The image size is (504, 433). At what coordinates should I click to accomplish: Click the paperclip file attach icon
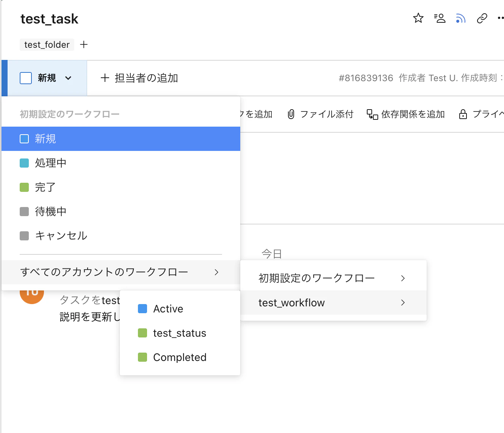[291, 114]
